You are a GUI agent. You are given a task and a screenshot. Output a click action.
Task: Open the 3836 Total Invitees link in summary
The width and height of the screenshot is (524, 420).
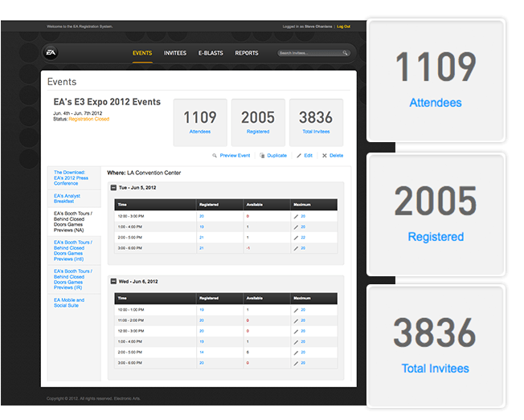[x=316, y=132]
